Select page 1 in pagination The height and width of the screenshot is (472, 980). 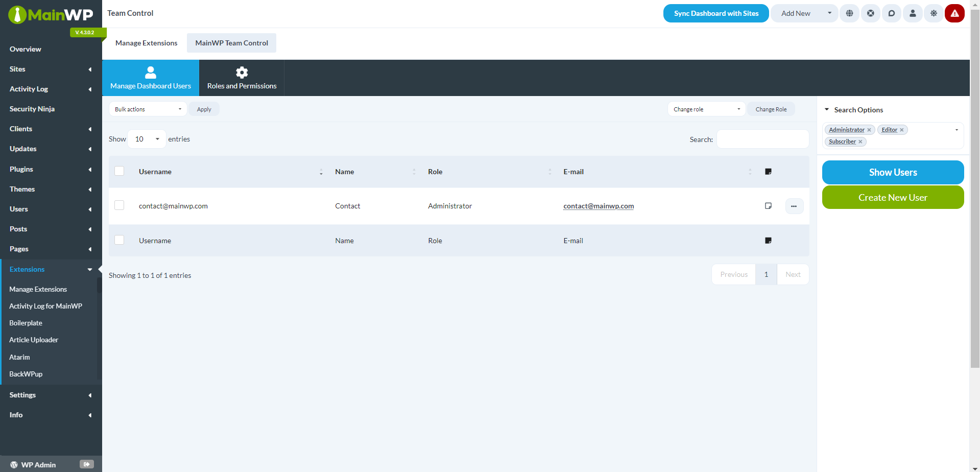click(766, 274)
